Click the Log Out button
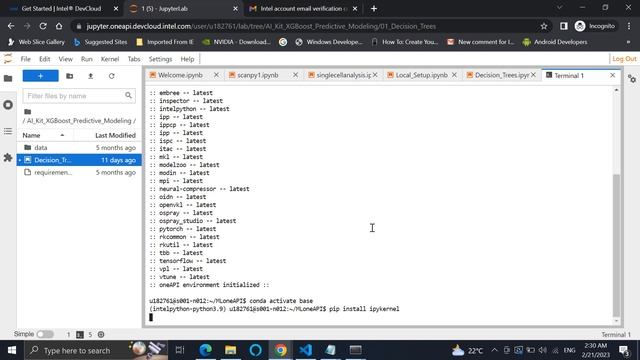 624,59
